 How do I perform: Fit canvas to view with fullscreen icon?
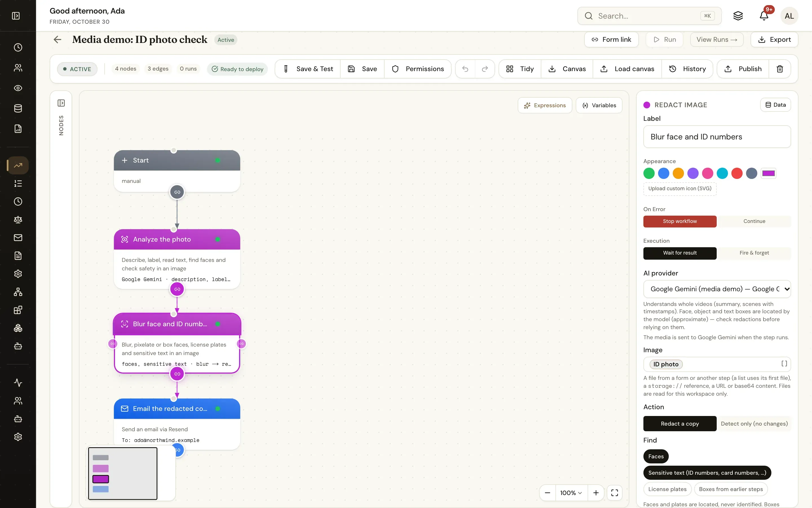[614, 492]
